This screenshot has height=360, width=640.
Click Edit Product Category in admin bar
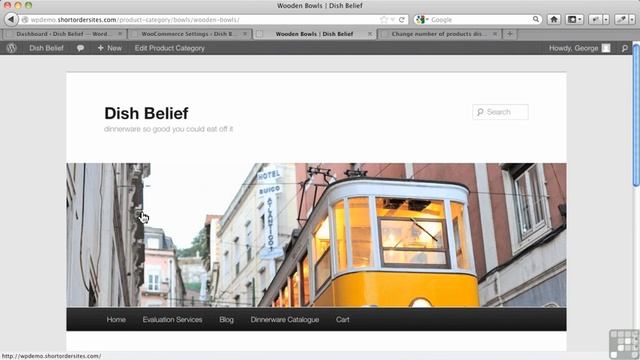tap(169, 48)
